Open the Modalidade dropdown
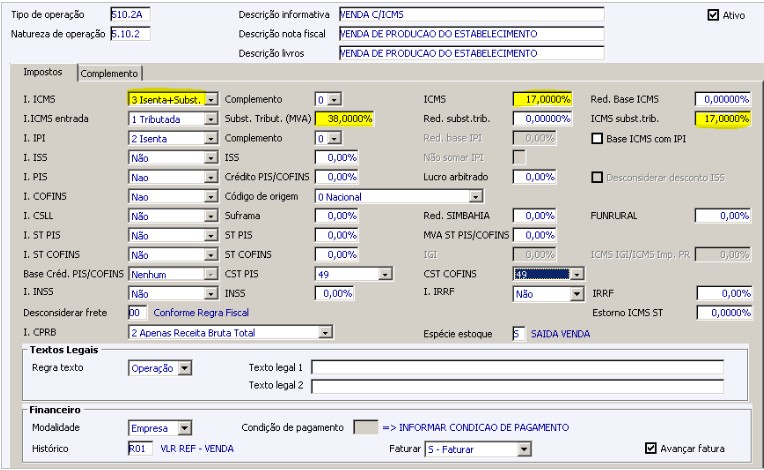This screenshot has height=470, width=764. pos(185,428)
